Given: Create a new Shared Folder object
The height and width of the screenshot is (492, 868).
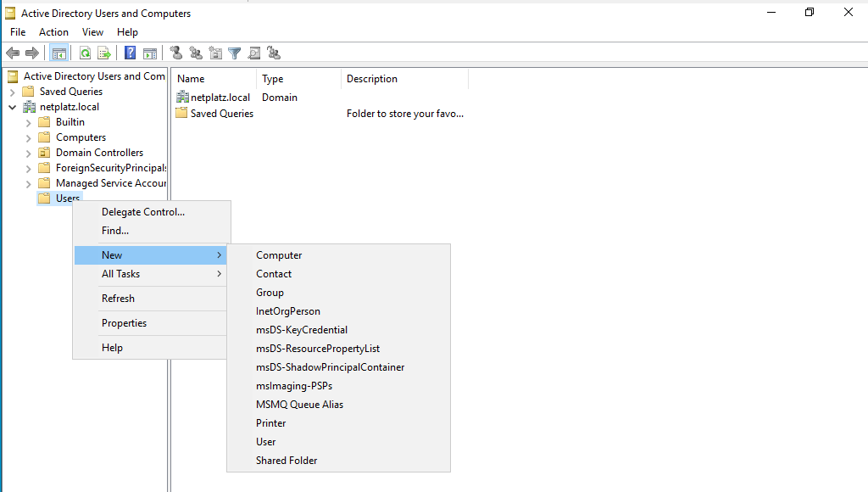Looking at the screenshot, I should pos(339,461).
